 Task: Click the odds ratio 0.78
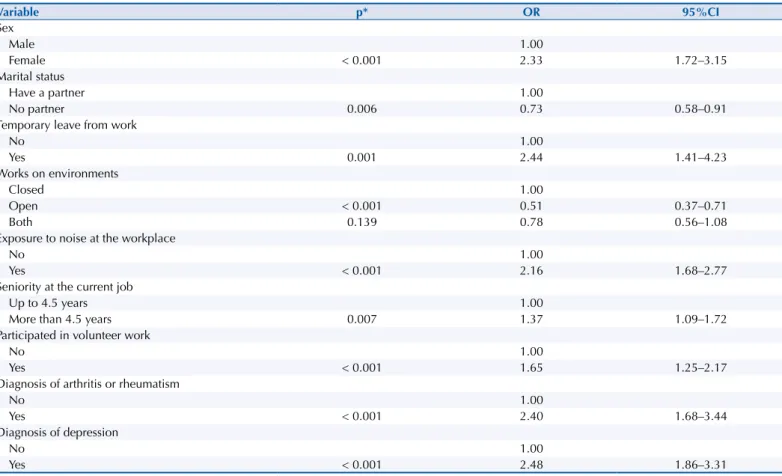(531, 222)
